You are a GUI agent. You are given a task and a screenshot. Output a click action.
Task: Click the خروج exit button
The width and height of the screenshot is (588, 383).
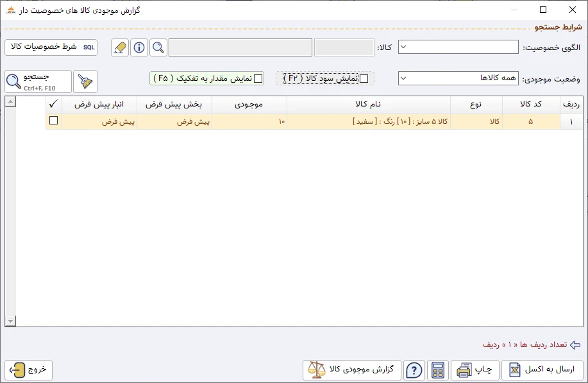click(28, 370)
